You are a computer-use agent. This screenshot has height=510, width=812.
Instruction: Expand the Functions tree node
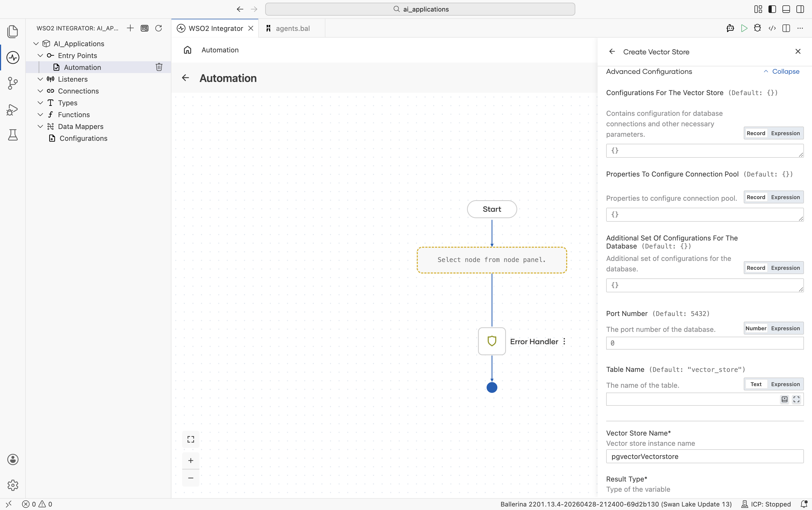click(40, 114)
